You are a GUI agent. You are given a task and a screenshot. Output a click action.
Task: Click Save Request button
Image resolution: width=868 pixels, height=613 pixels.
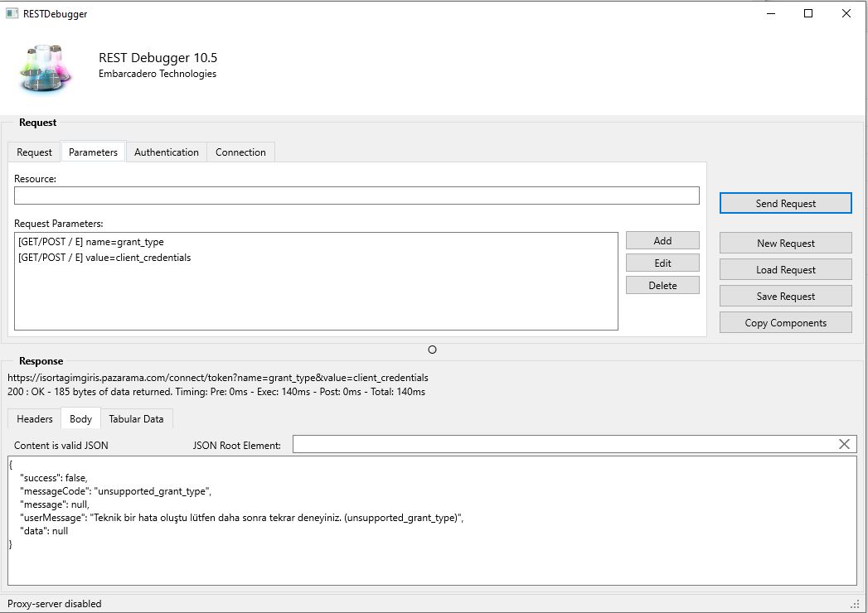[786, 296]
